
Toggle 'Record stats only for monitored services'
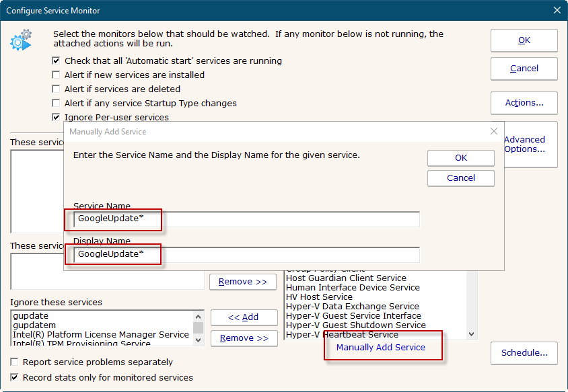coord(15,378)
